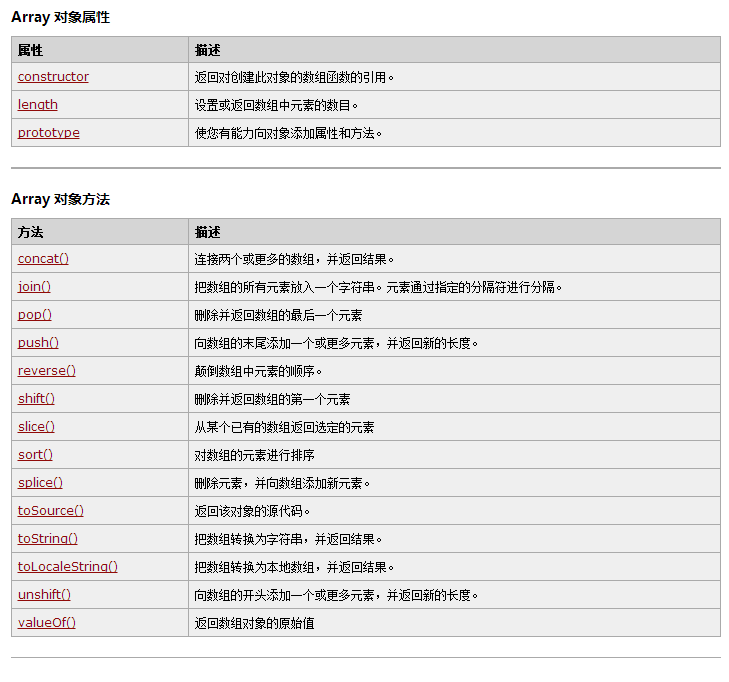Click the '方法' column header
729x682 pixels.
coord(30,232)
